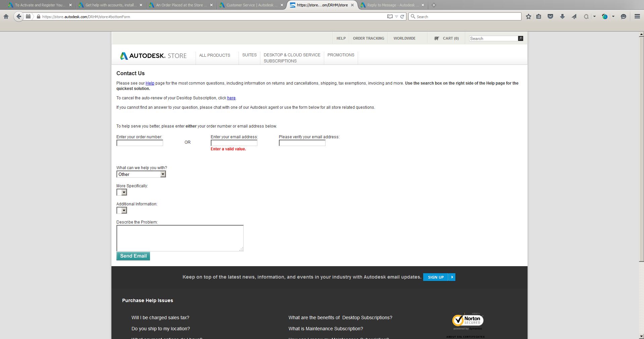Image resolution: width=644 pixels, height=339 pixels.
Task: Open ORDER TRACKING in top bar
Action: click(x=368, y=38)
